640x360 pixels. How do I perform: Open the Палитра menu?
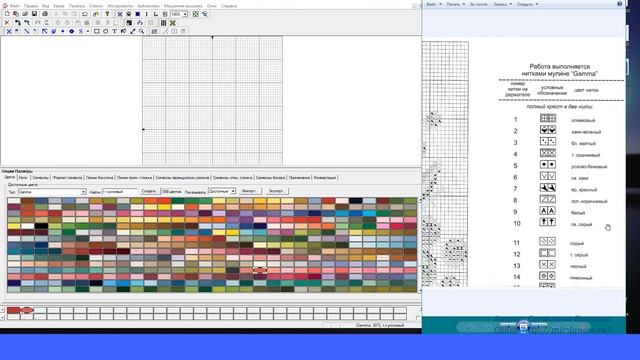(x=77, y=6)
